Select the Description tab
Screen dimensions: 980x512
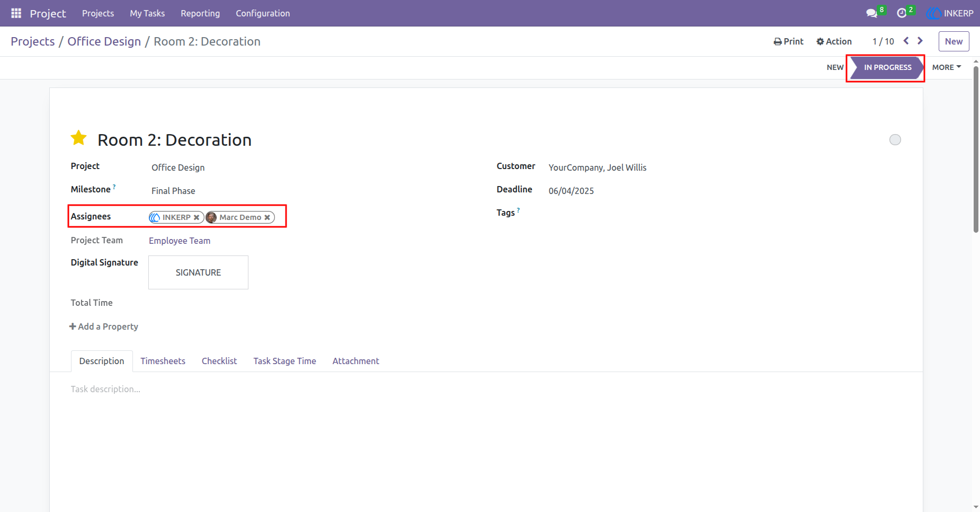pyautogui.click(x=102, y=361)
